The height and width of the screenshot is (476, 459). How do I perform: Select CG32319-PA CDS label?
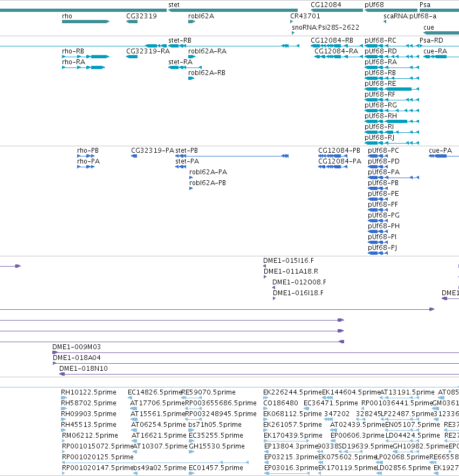[x=153, y=151]
